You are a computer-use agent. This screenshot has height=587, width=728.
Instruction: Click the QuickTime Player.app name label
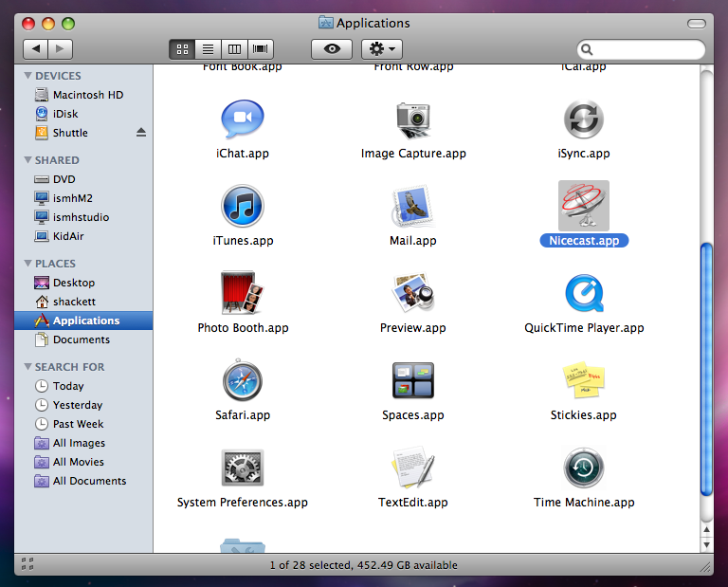tap(584, 328)
